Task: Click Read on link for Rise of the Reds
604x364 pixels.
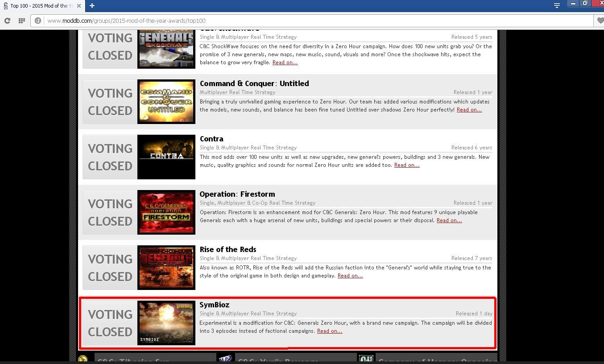Action: pyautogui.click(x=350, y=276)
